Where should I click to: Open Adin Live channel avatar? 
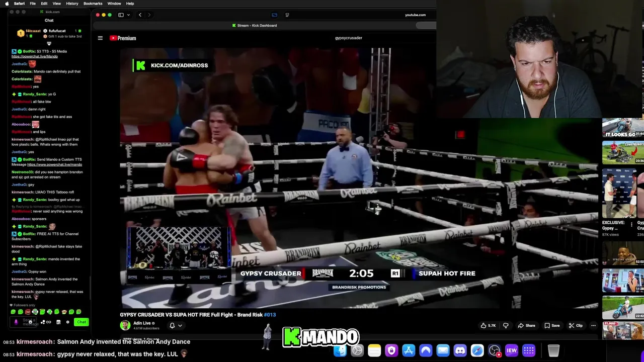[x=125, y=325]
